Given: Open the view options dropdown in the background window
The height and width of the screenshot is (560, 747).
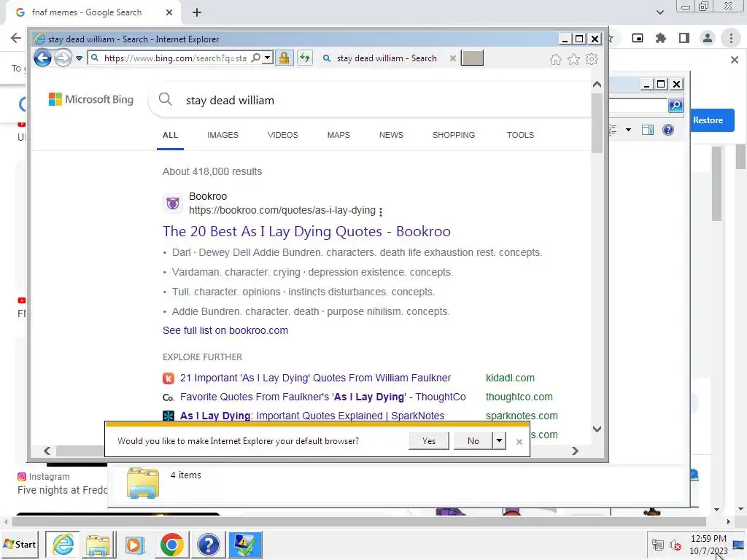Looking at the screenshot, I should point(628,130).
